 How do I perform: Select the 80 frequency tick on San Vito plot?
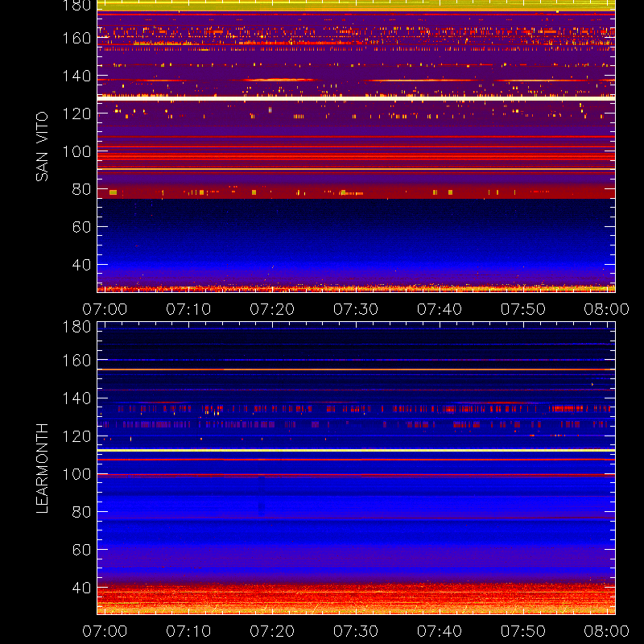point(81,189)
